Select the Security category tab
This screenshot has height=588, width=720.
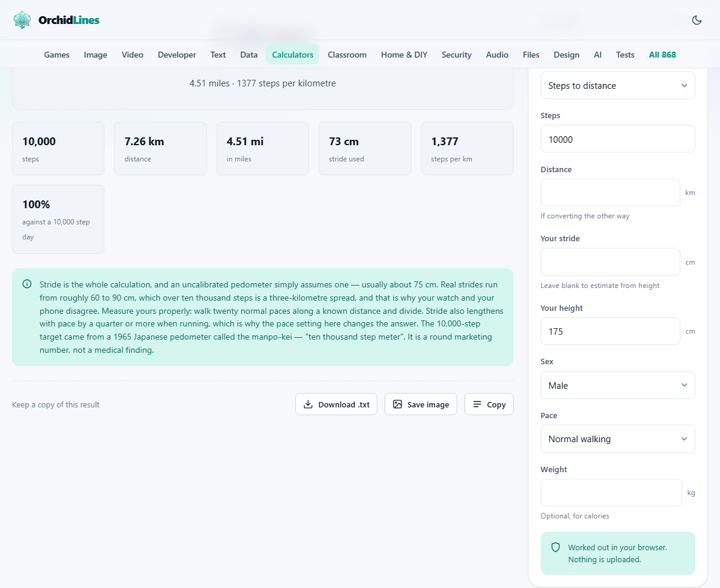click(457, 55)
